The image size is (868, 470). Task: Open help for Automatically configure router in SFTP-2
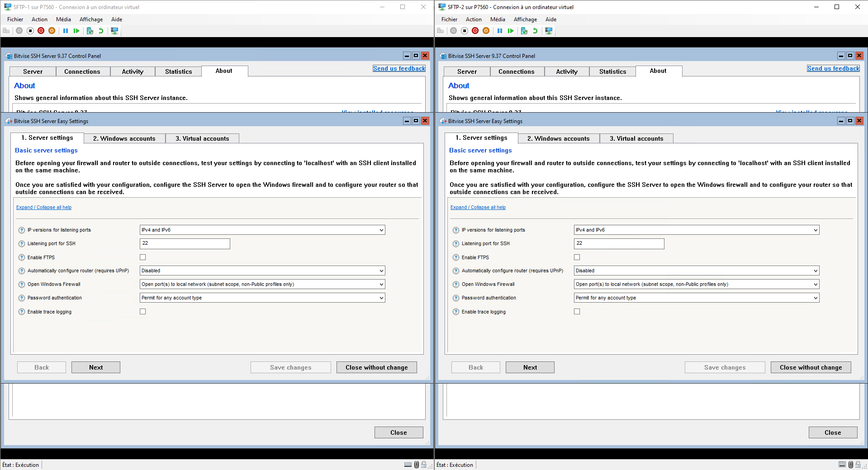tap(456, 271)
